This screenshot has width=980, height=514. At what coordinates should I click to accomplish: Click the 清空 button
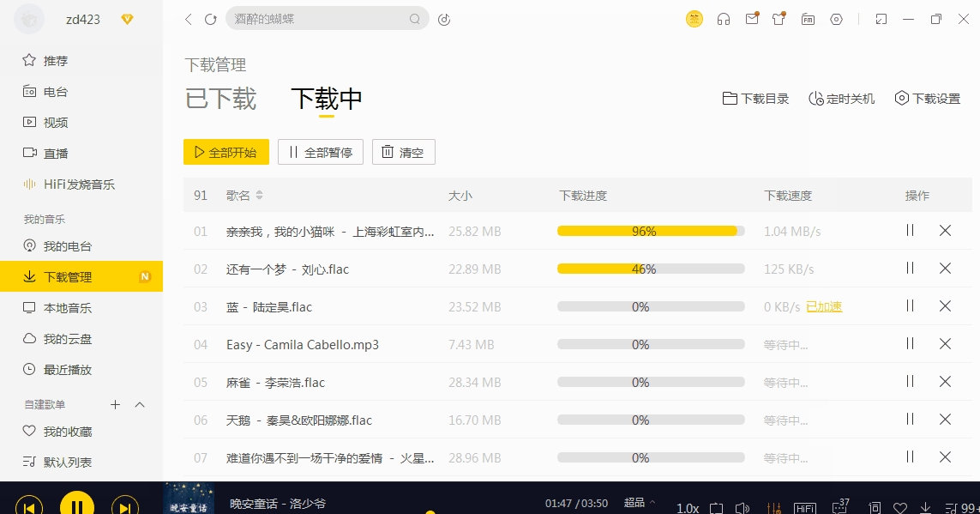point(404,152)
